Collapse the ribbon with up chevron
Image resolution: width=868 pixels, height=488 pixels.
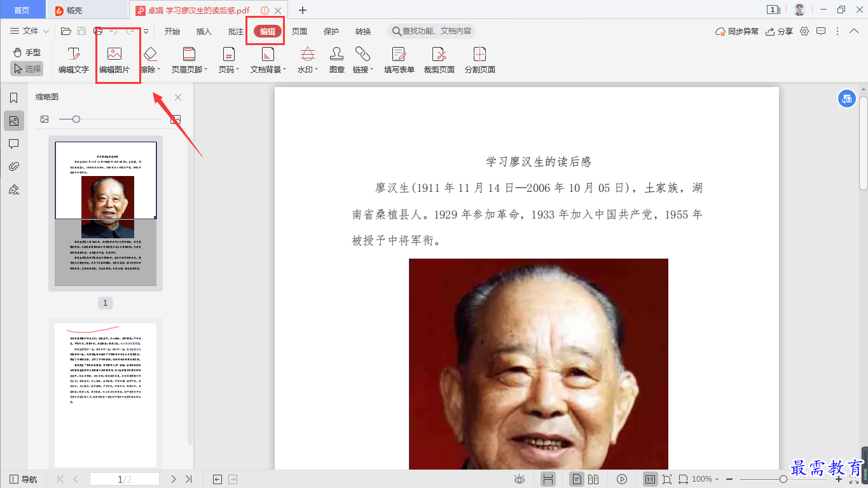tap(854, 31)
